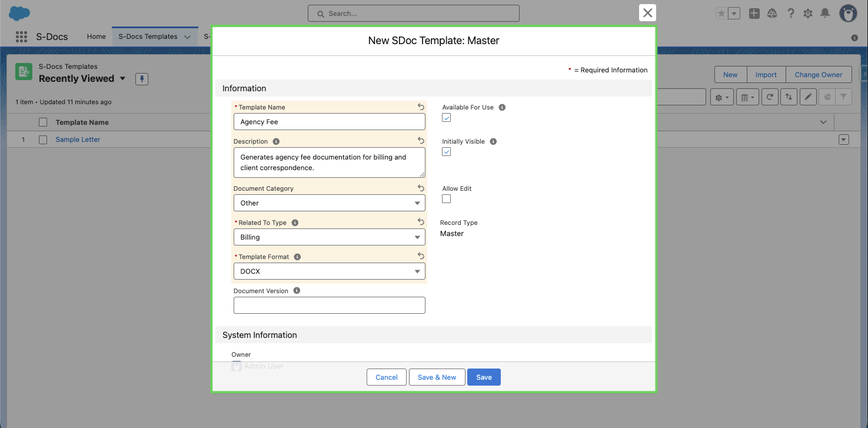Click the "Master" record type value
This screenshot has height=428, width=868.
point(452,234)
